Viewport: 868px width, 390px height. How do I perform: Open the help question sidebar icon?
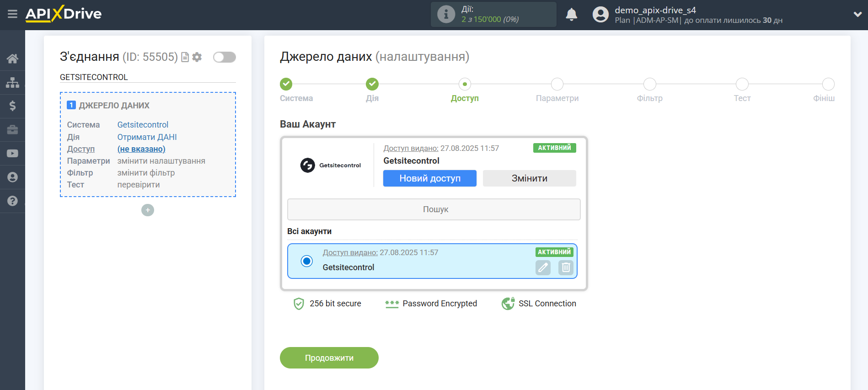12,201
